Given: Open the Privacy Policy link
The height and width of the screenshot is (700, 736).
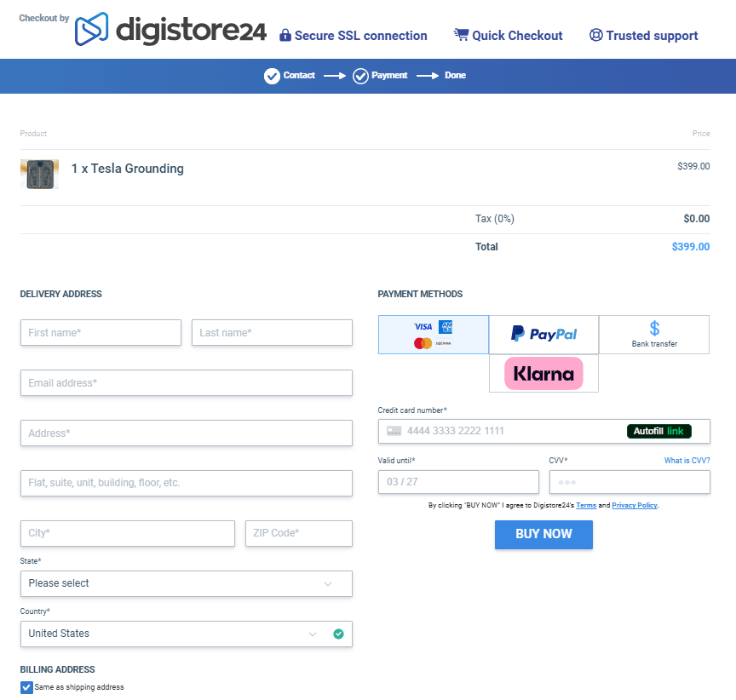Looking at the screenshot, I should coord(635,506).
